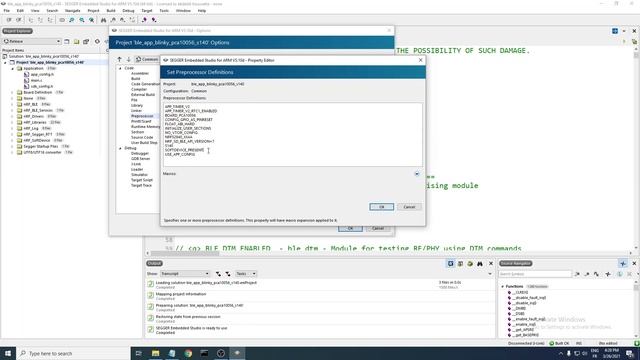Click inside the Preprocessor Definitions text area

point(293,135)
